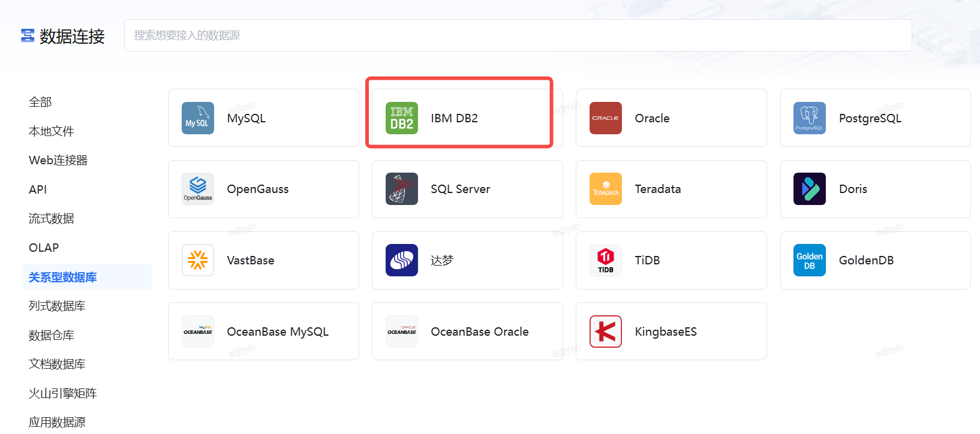
Task: Choose the OceanBase Oracle card label
Action: pyautogui.click(x=480, y=331)
